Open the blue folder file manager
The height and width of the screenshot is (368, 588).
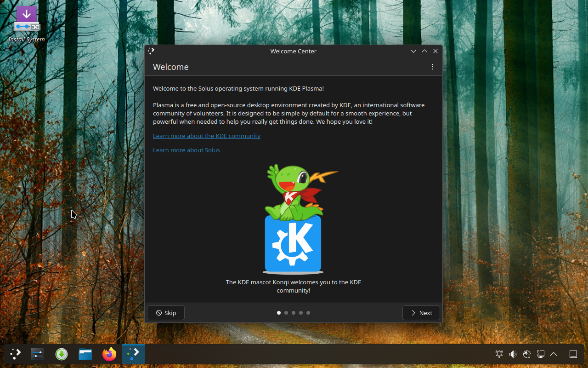coord(85,354)
